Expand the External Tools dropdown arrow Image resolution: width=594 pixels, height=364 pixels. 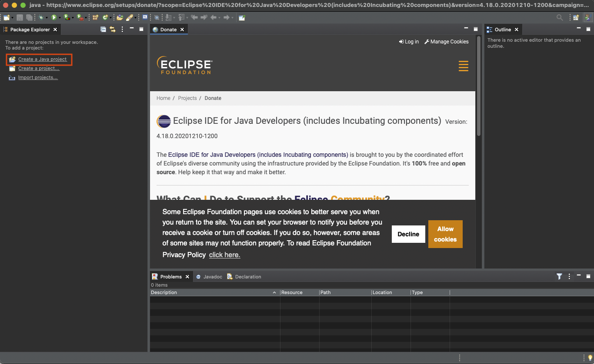[86, 18]
